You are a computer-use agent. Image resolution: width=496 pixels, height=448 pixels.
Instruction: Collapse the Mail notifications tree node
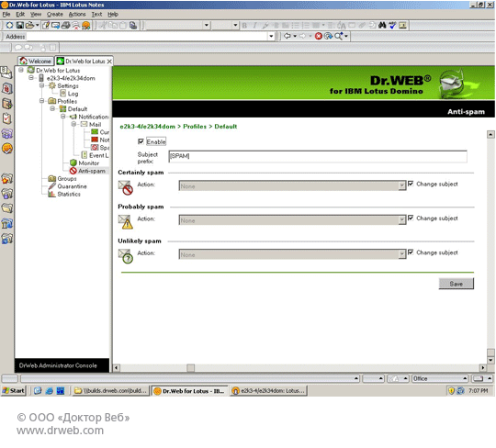coord(73,124)
